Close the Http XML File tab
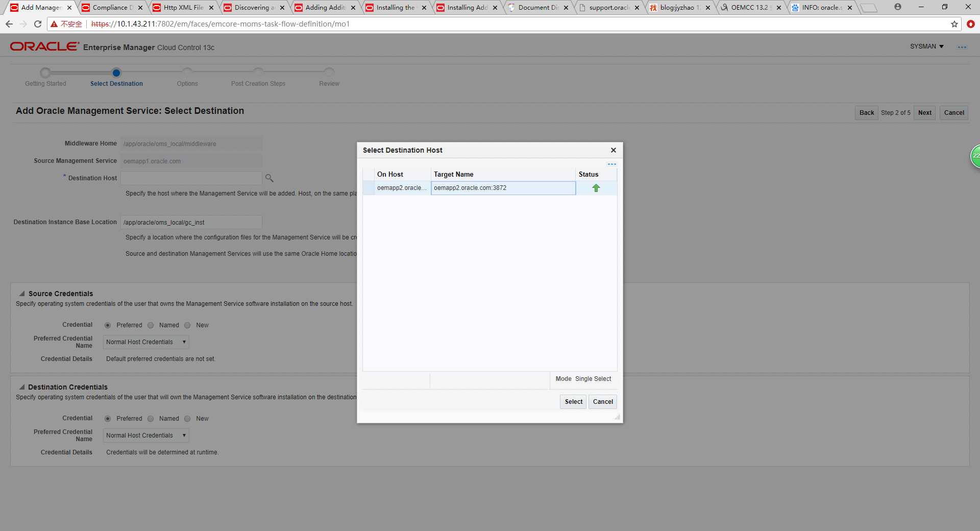This screenshot has height=531, width=980. point(211,8)
